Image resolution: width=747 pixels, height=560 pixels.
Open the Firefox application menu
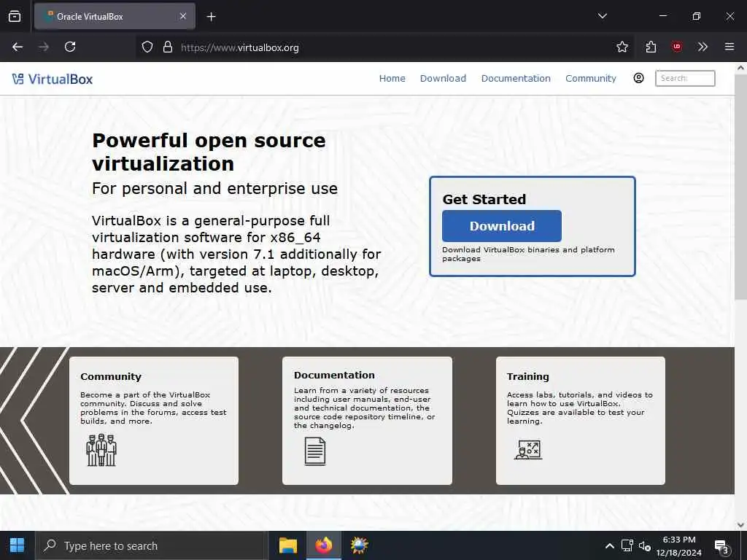(x=729, y=47)
